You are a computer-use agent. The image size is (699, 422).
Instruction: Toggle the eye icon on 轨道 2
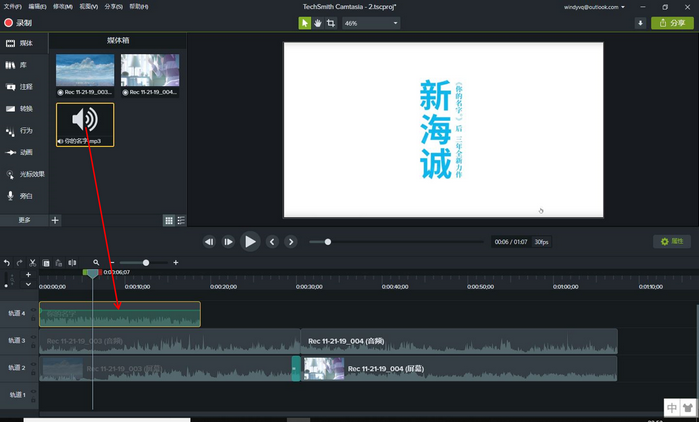coord(33,365)
